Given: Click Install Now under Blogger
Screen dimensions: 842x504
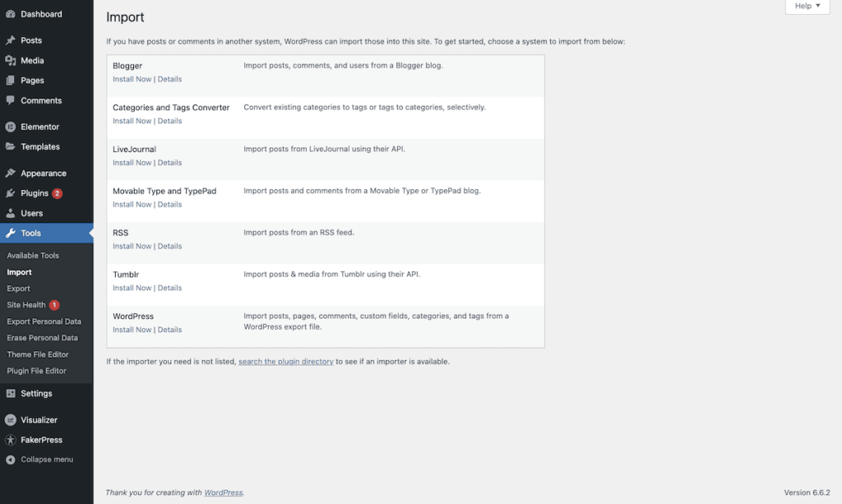Looking at the screenshot, I should 132,79.
